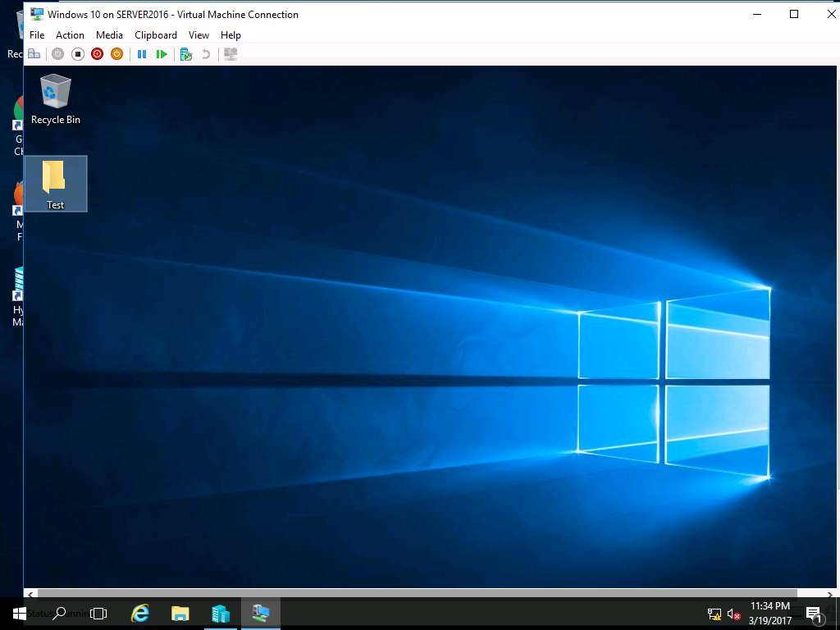
Task: Open Action Center notifications icon
Action: [814, 614]
